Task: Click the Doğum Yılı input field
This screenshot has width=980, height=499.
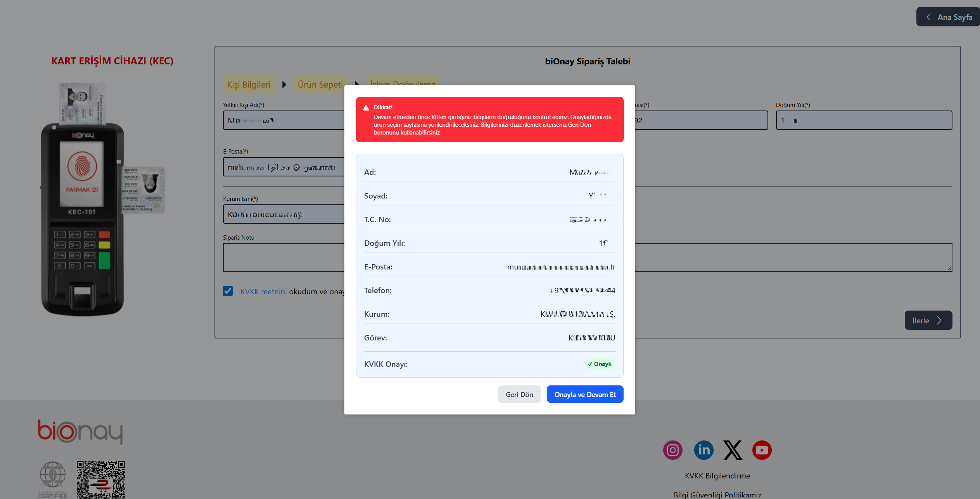Action: (864, 121)
